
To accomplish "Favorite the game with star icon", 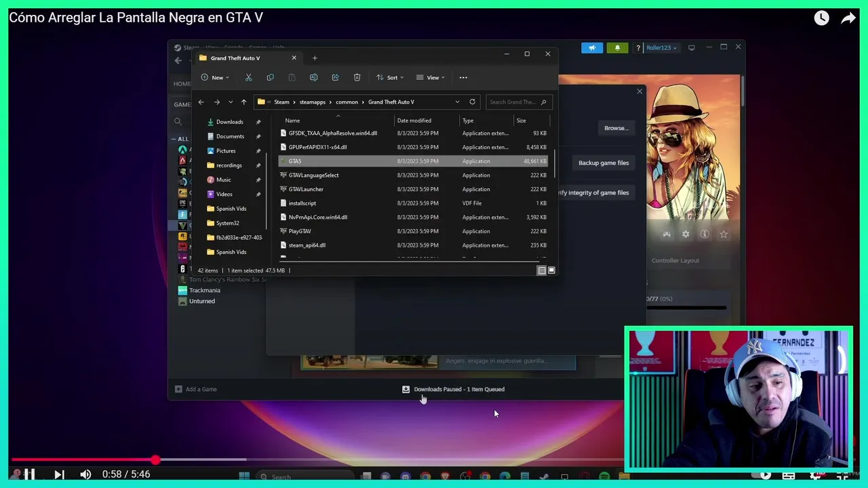I will pos(724,234).
